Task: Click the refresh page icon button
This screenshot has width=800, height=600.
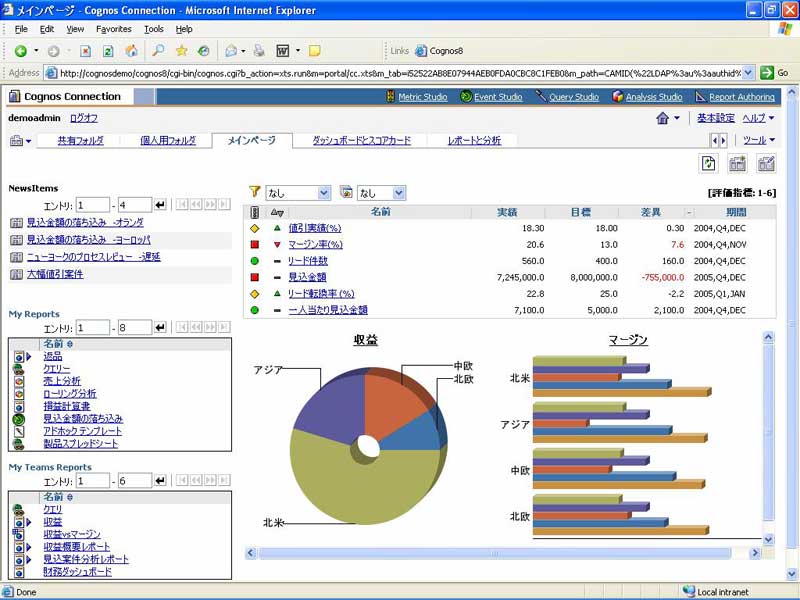Action: pyautogui.click(x=708, y=163)
